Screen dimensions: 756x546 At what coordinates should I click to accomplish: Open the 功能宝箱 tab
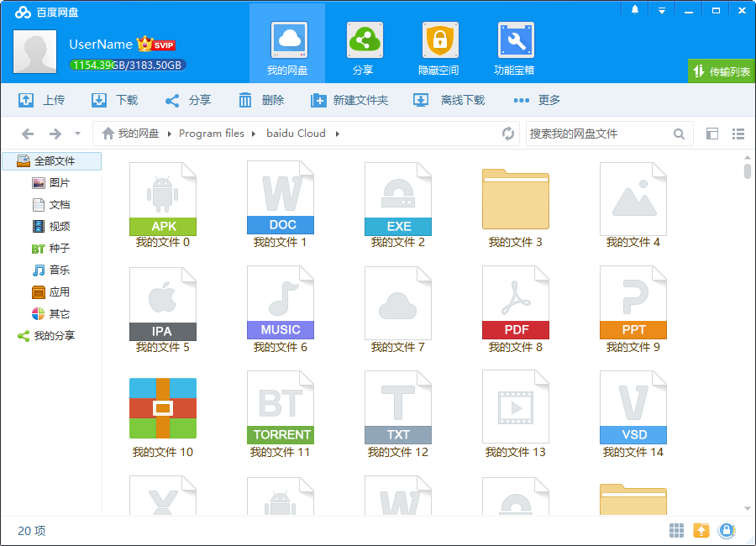tap(514, 49)
